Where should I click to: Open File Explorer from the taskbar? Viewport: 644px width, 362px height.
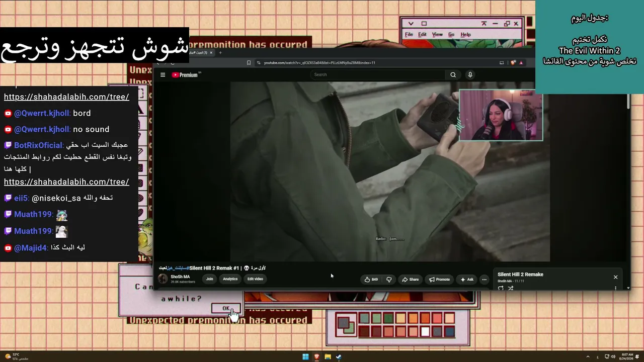[328, 357]
